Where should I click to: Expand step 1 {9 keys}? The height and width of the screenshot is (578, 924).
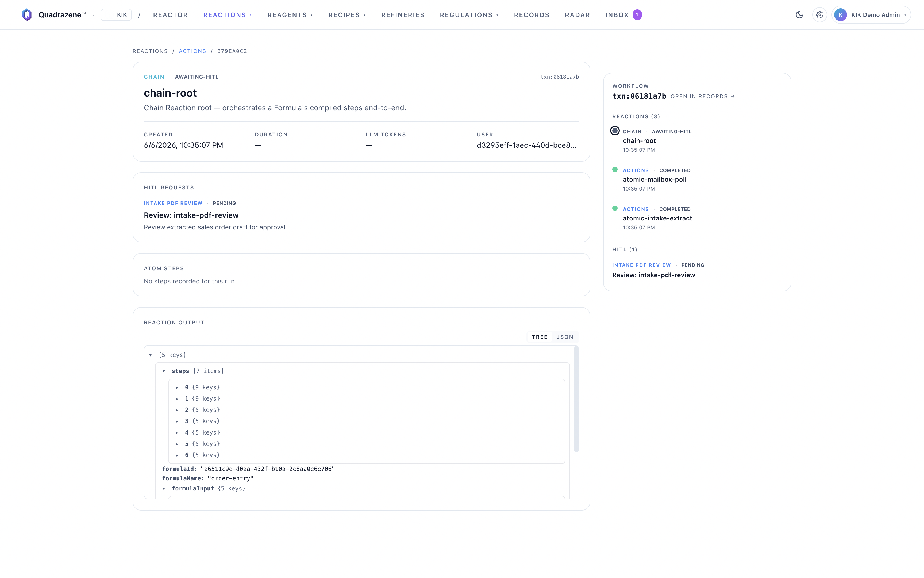[x=177, y=399]
